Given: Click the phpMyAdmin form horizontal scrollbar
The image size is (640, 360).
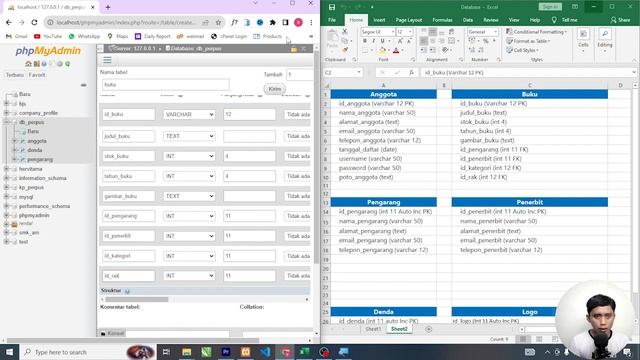Looking at the screenshot, I should 136,300.
